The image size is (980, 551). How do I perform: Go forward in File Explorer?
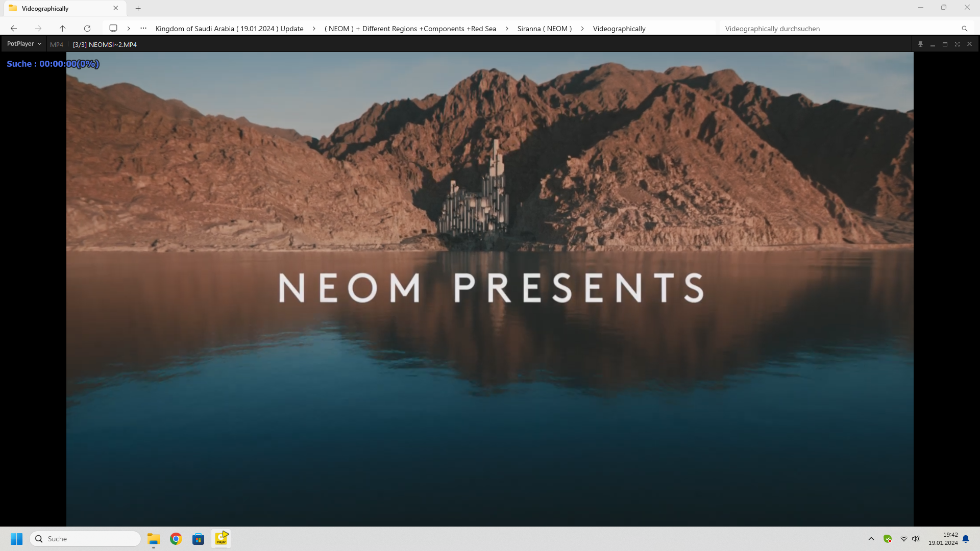pyautogui.click(x=38, y=29)
